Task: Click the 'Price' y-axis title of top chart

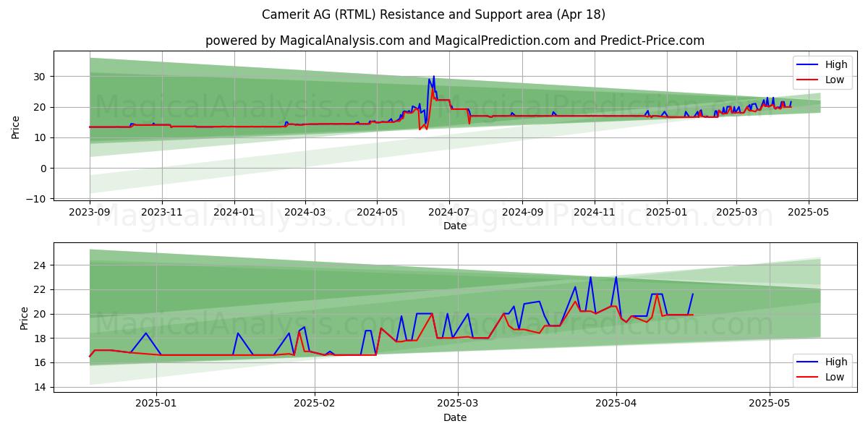Action: pyautogui.click(x=16, y=127)
